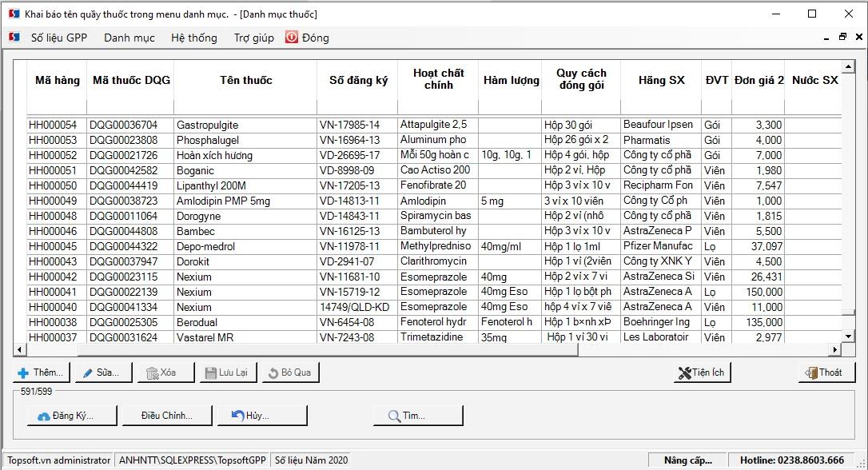Open the Danh mục menu
This screenshot has height=470, width=868.
pyautogui.click(x=129, y=38)
